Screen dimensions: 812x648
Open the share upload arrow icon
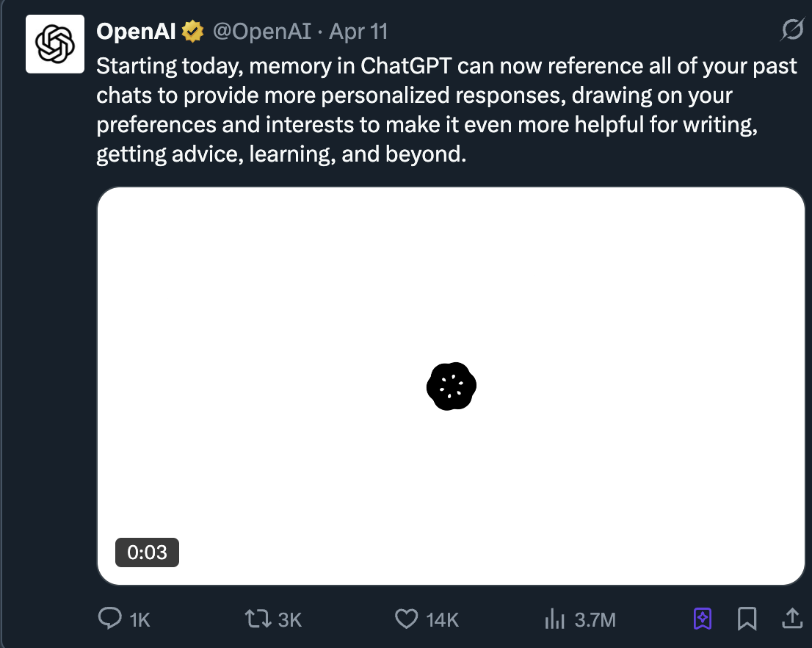coord(792,619)
